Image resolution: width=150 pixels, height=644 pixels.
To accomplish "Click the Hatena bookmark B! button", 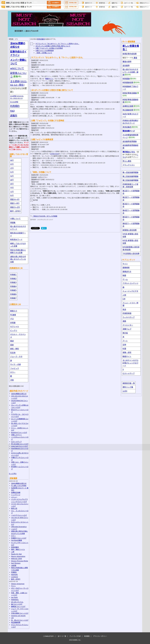I will click(44, 228).
